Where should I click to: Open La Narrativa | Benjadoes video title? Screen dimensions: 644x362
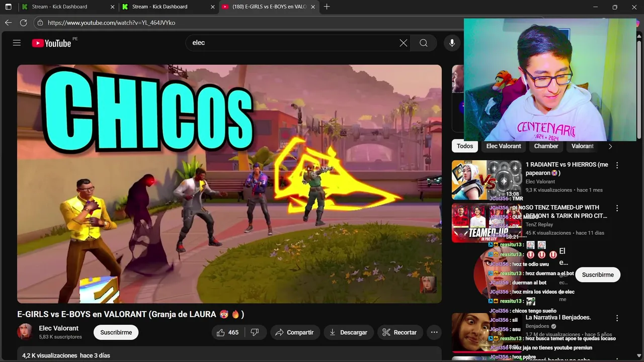tap(558, 318)
